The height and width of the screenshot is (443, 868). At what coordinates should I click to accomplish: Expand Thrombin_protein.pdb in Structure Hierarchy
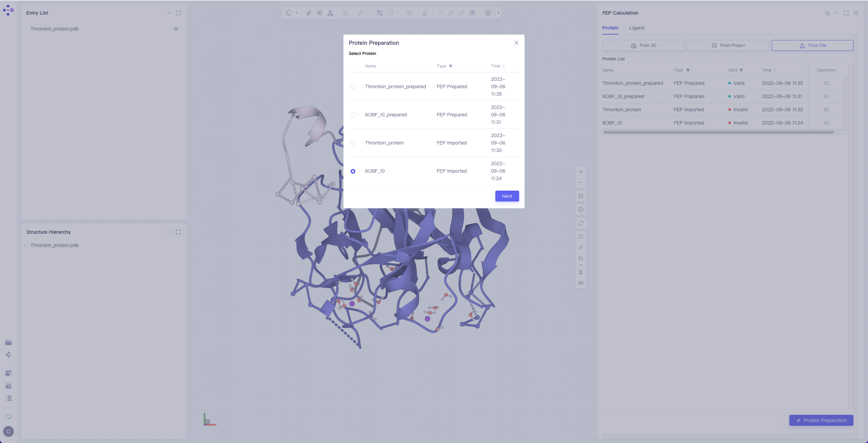25,245
